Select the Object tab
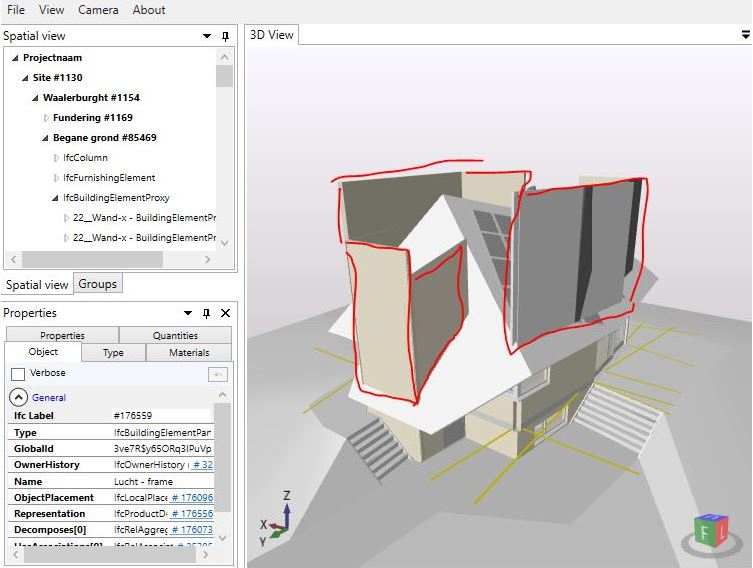This screenshot has height=568, width=753. 43,351
